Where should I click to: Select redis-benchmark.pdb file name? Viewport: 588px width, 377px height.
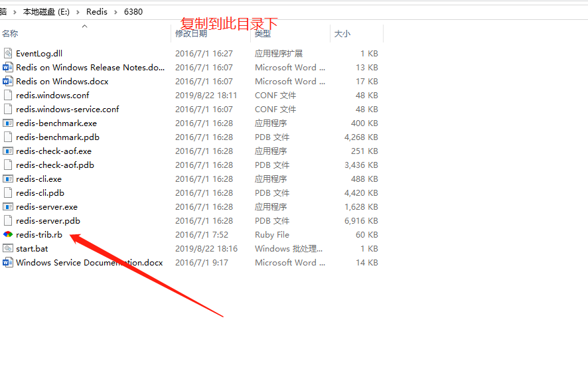pyautogui.click(x=57, y=137)
